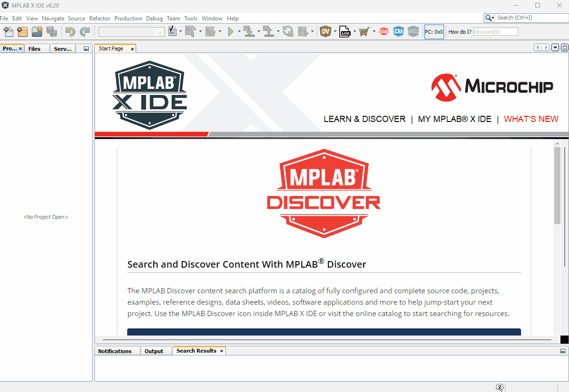Open the WHAT'S NEW section

click(x=531, y=119)
